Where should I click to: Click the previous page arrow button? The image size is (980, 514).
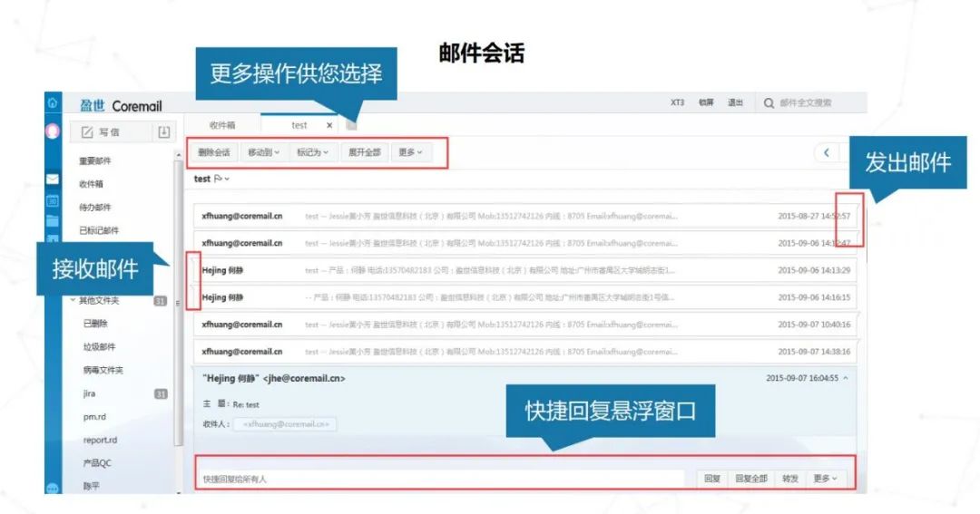[826, 152]
